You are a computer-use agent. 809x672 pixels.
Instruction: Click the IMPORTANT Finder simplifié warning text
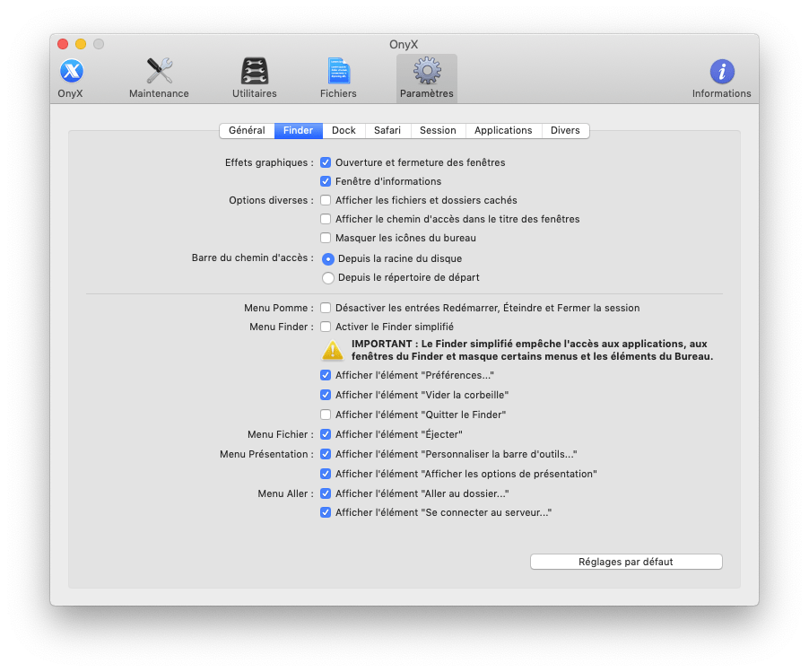[x=532, y=350]
